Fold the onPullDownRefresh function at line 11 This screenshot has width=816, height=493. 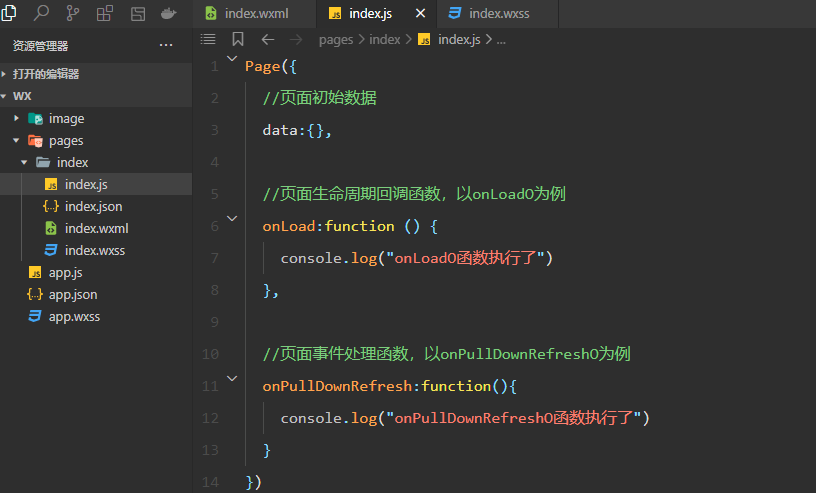click(232, 378)
